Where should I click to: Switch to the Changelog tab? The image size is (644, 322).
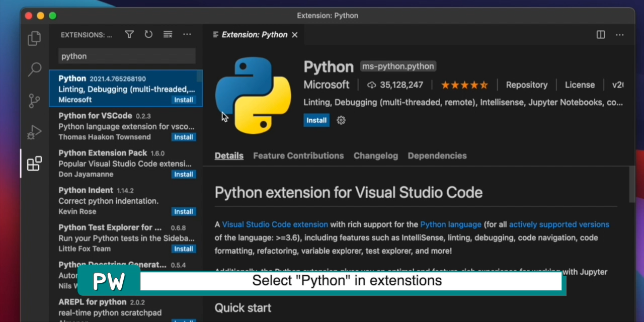click(x=376, y=156)
